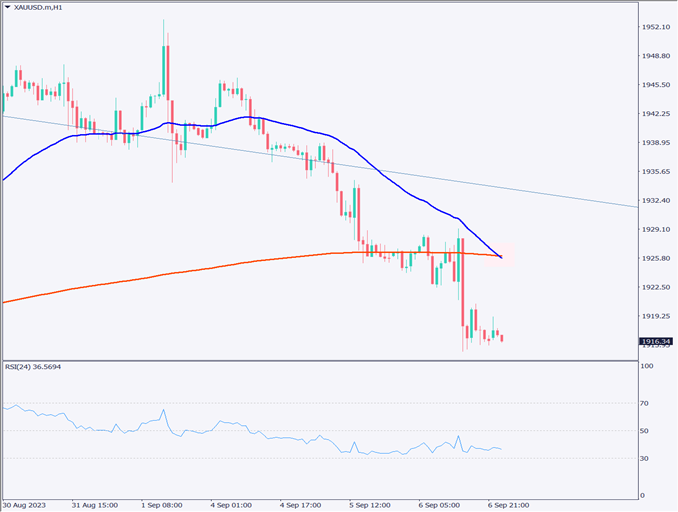The image size is (678, 512).
Task: Click the divider between price chart and RSI panel
Action: (x=320, y=359)
